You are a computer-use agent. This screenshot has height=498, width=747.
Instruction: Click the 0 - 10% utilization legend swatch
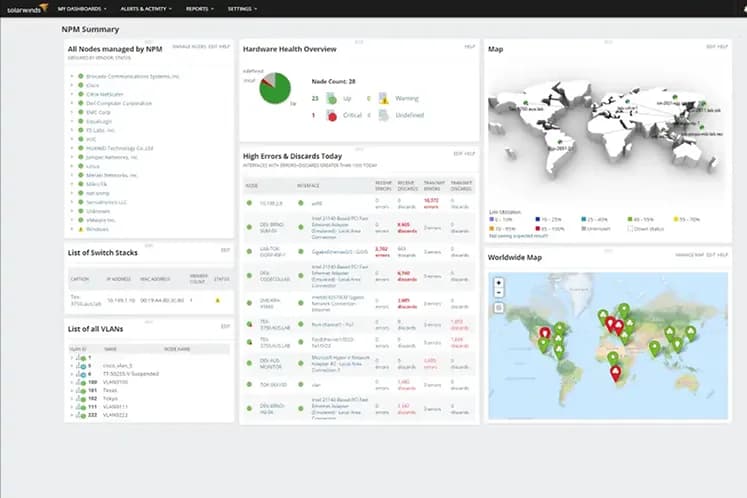(x=492, y=219)
